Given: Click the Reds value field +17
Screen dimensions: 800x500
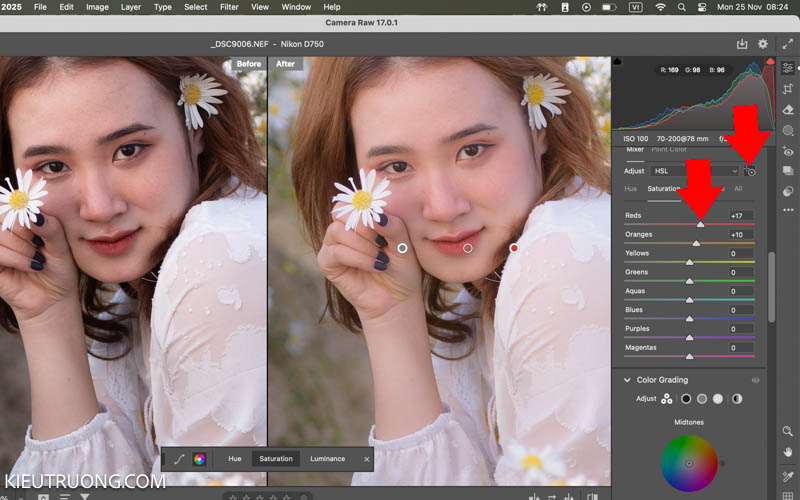Looking at the screenshot, I should pos(740,216).
